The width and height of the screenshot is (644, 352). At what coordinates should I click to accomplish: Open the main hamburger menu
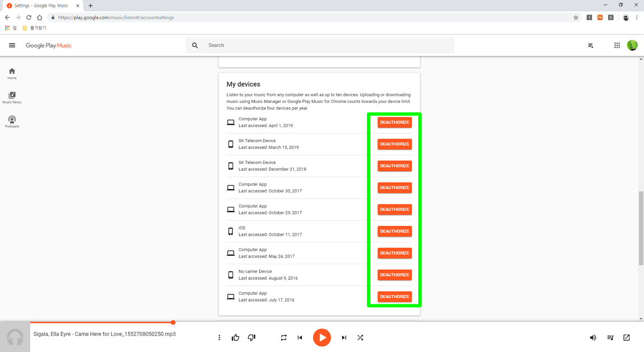pos(12,45)
